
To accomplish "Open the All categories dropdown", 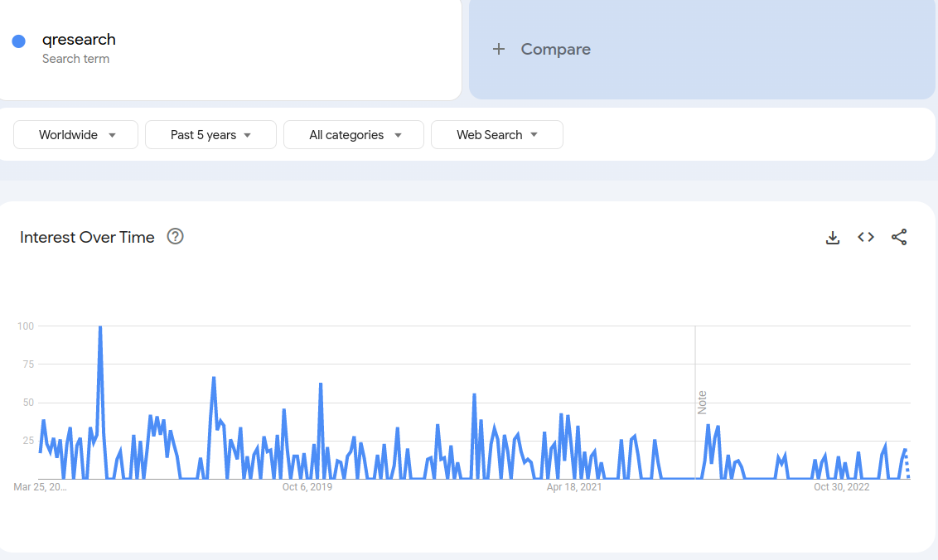I will point(354,134).
